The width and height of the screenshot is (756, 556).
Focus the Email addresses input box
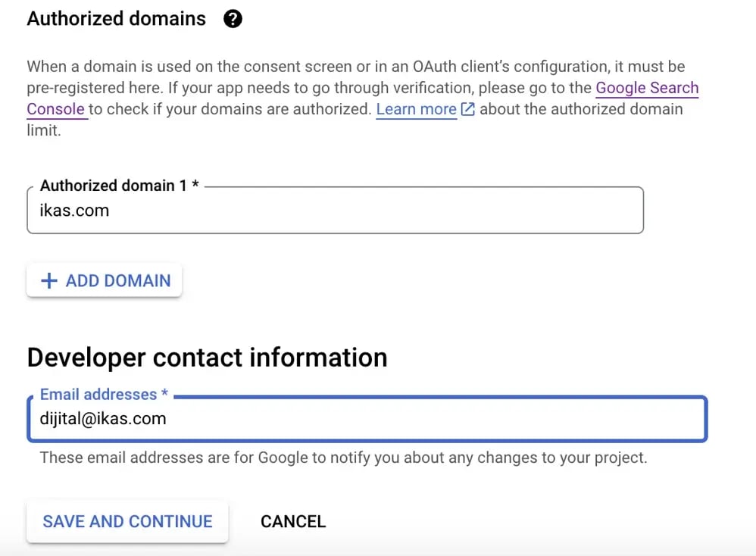[367, 419]
